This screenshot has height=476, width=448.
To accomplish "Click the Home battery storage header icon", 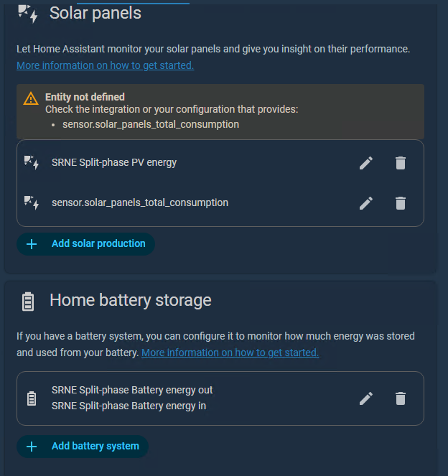I will pos(28,301).
